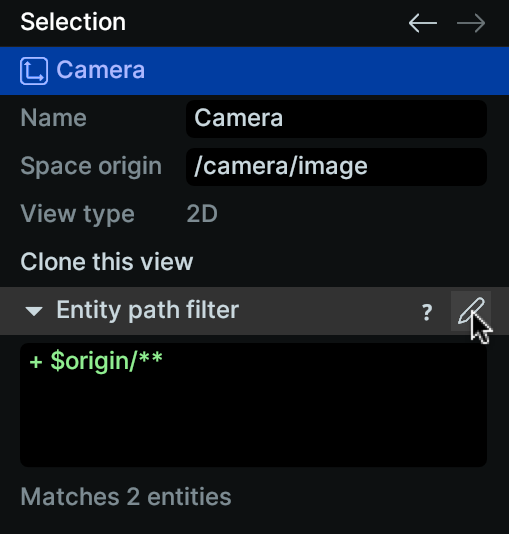
Task: Click the Camera title text in header
Action: click(100, 70)
